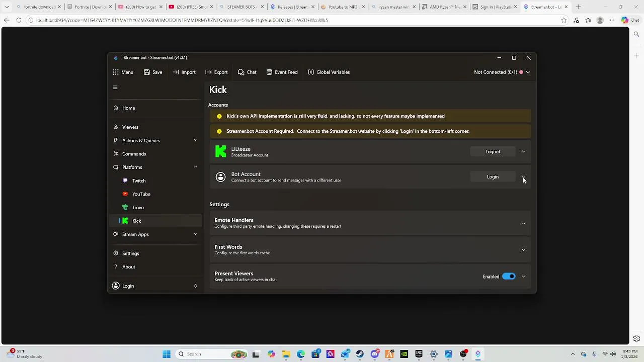This screenshot has height=362, width=644.
Task: Bookmark this page with star icon
Action: click(x=564, y=20)
